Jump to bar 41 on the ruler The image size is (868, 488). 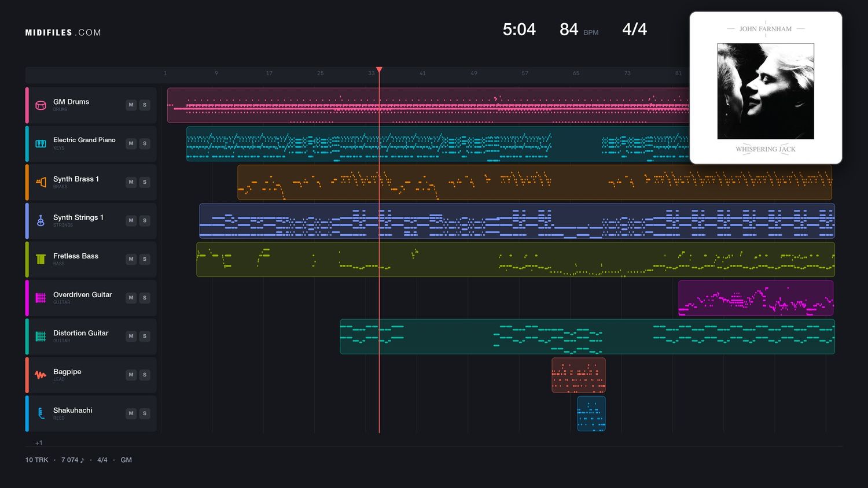(422, 73)
